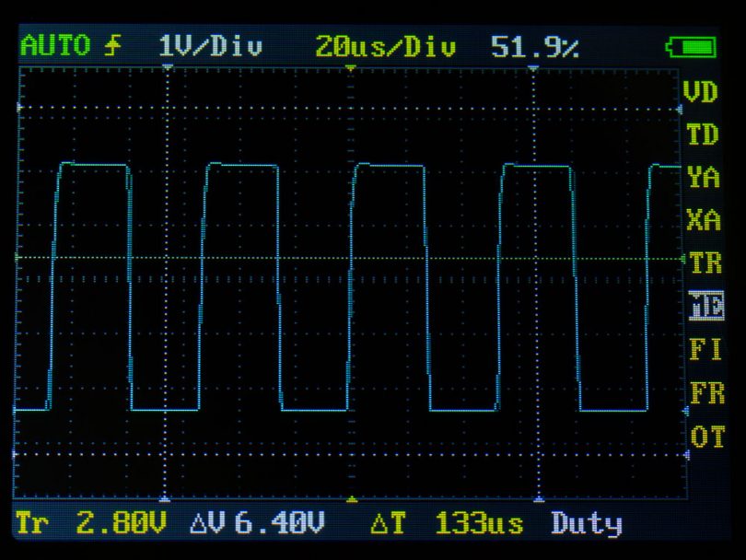The width and height of the screenshot is (746, 560).
Task: Select the FR menu item
Action: point(706,392)
